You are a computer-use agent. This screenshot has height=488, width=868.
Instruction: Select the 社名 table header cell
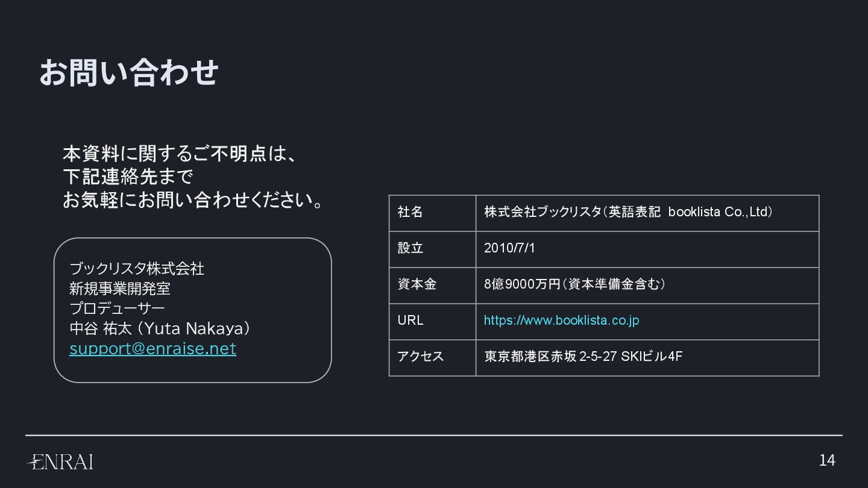pyautogui.click(x=432, y=213)
